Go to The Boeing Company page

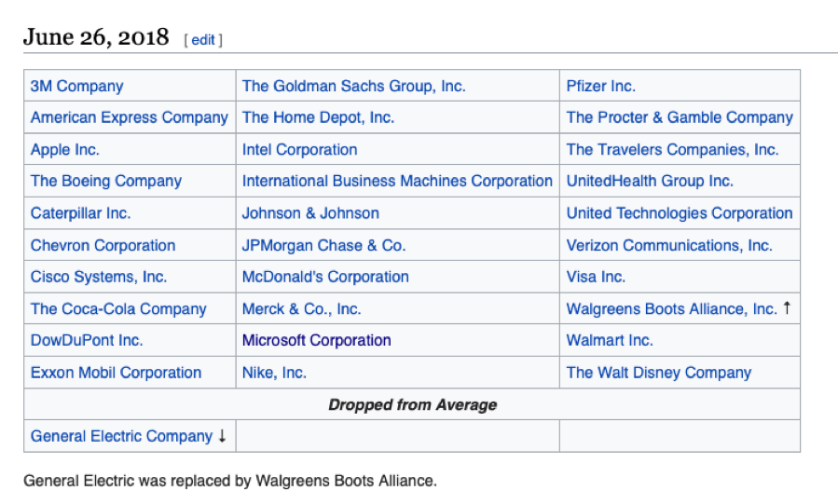tap(105, 181)
